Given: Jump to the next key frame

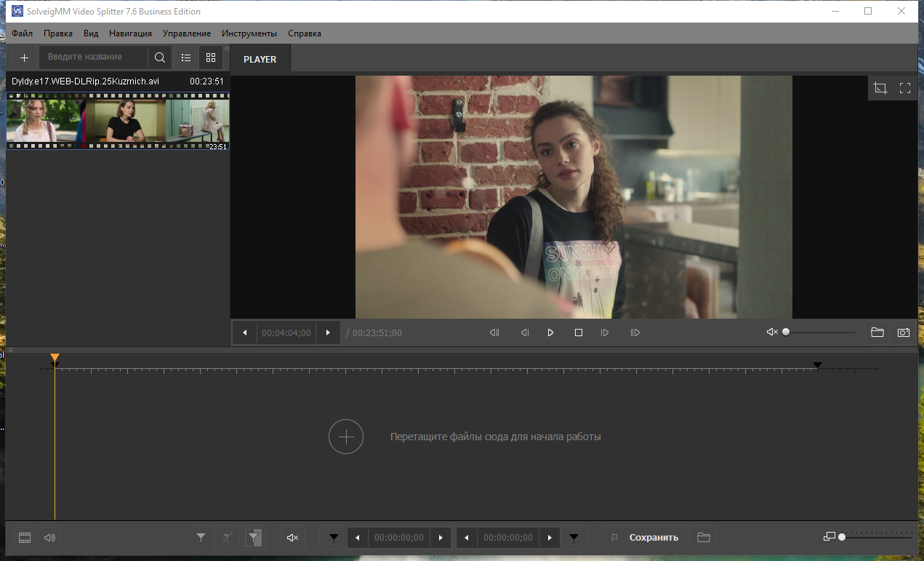Looking at the screenshot, I should tap(635, 333).
